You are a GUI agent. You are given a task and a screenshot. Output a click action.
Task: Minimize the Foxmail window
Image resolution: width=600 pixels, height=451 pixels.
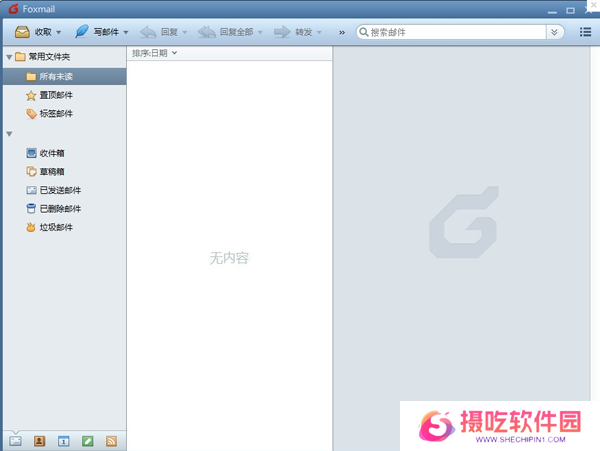[x=552, y=11]
